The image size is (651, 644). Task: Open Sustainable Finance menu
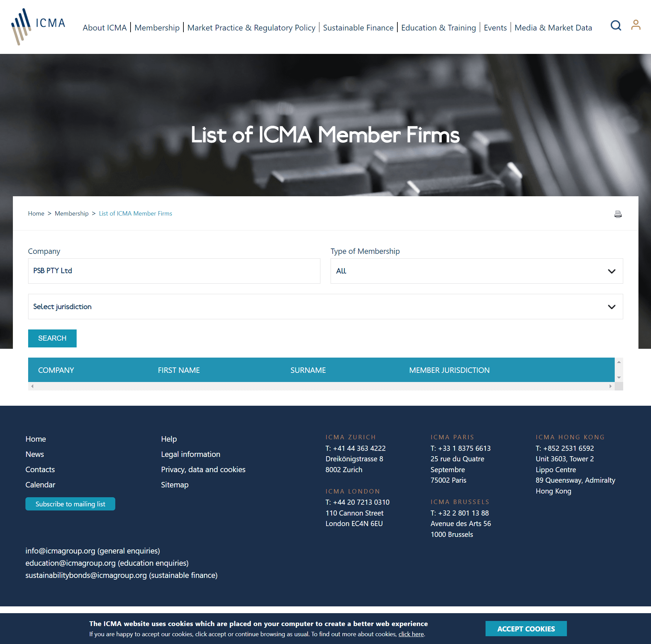[358, 27]
